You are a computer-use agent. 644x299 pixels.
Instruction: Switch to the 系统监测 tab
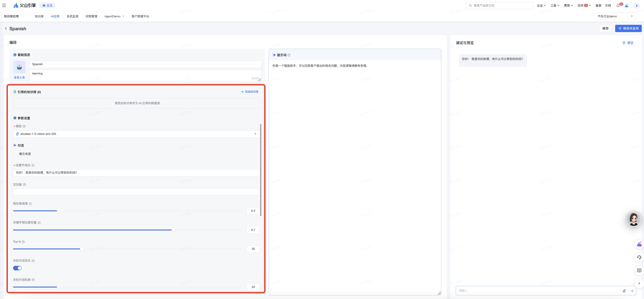tap(73, 16)
